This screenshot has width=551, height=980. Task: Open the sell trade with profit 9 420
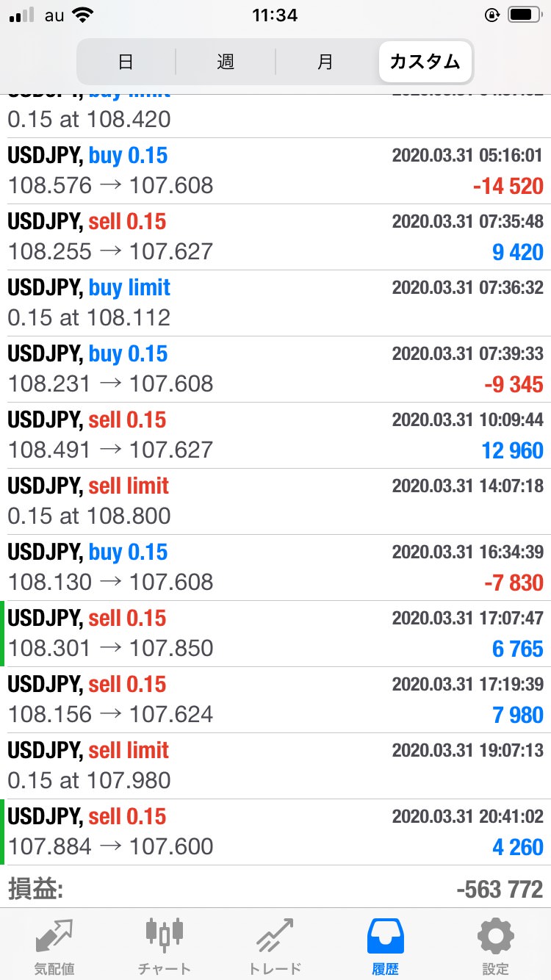coord(275,237)
